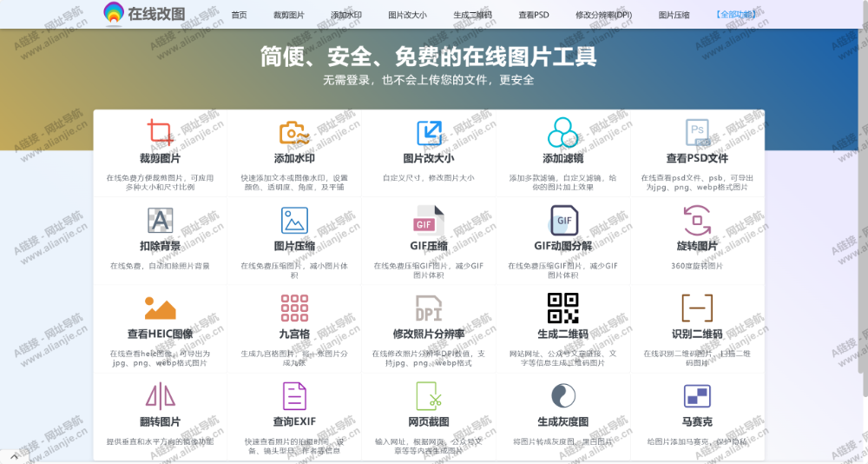Select the 添加水印 camera icon
The image size is (868, 464).
[x=294, y=133]
